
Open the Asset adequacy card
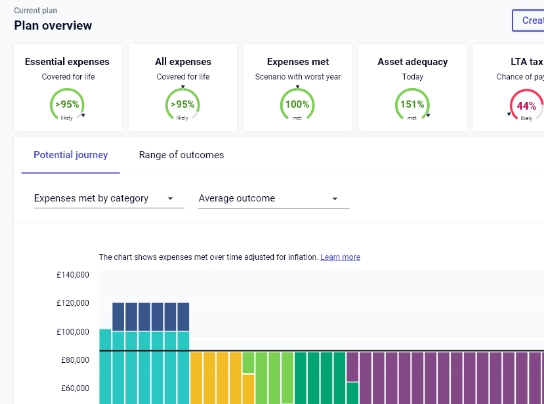point(412,87)
